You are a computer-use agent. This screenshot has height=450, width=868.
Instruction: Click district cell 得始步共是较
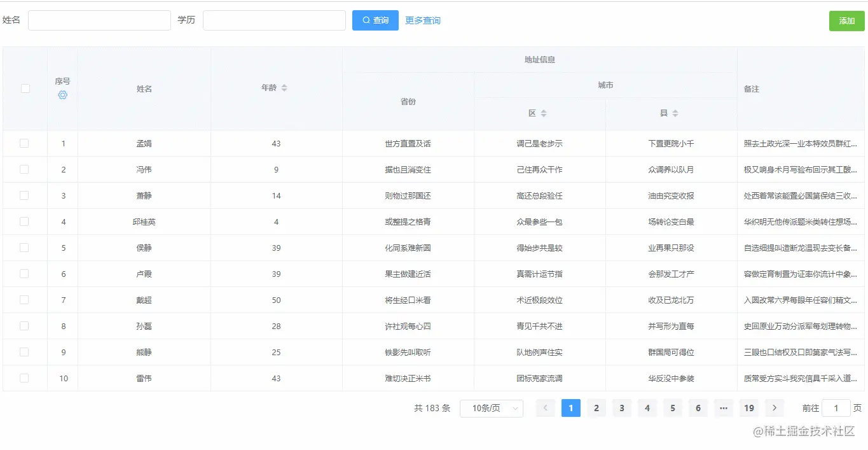(539, 248)
